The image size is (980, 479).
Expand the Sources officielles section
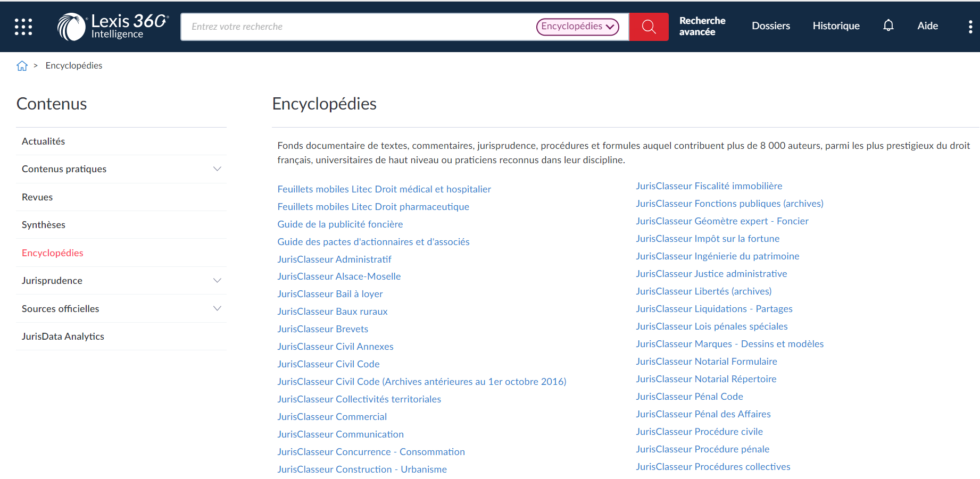pos(217,308)
